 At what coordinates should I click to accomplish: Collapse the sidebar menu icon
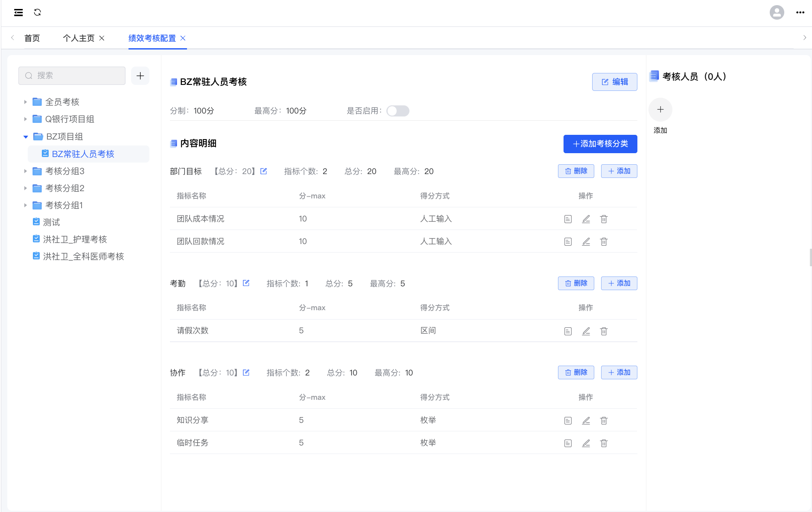tap(18, 12)
